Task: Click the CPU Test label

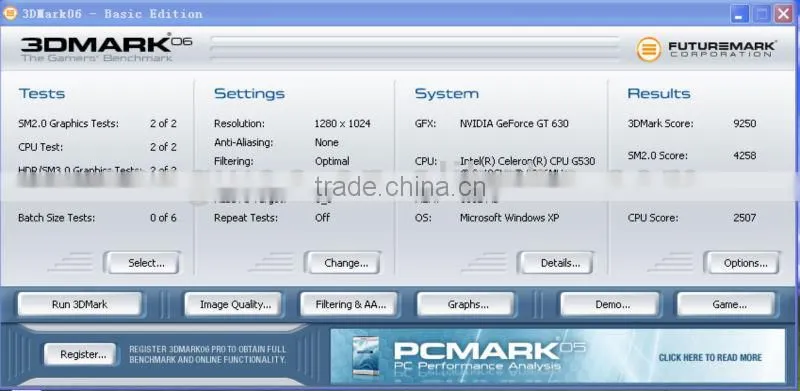Action: 40,147
